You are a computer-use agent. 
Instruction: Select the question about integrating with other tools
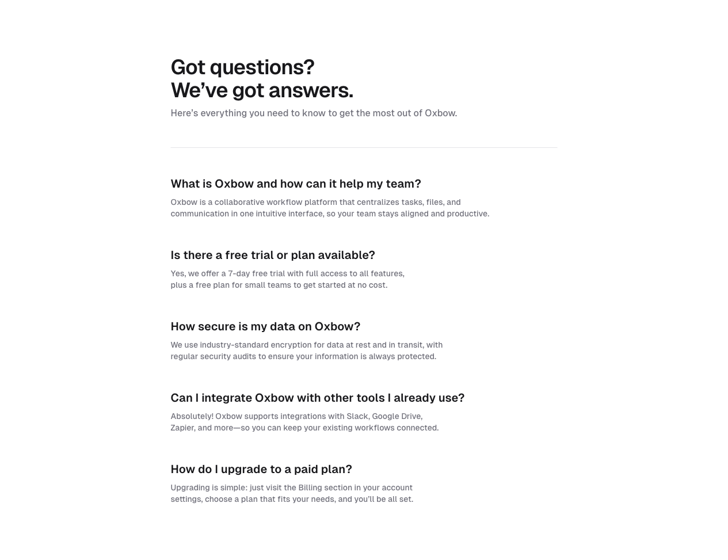click(317, 398)
